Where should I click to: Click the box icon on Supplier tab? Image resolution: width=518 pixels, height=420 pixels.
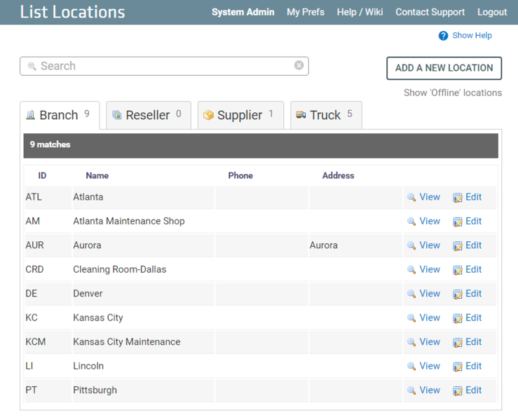[x=208, y=115]
